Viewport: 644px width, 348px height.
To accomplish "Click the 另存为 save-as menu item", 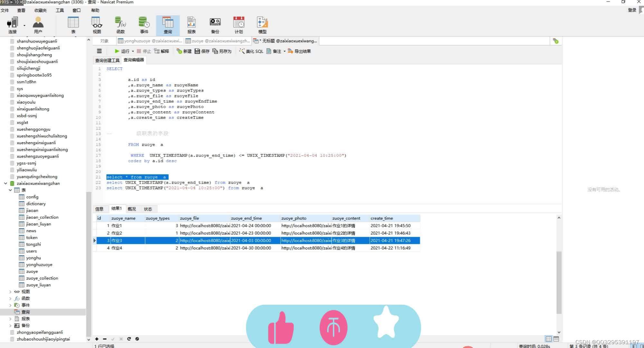I will 222,52.
